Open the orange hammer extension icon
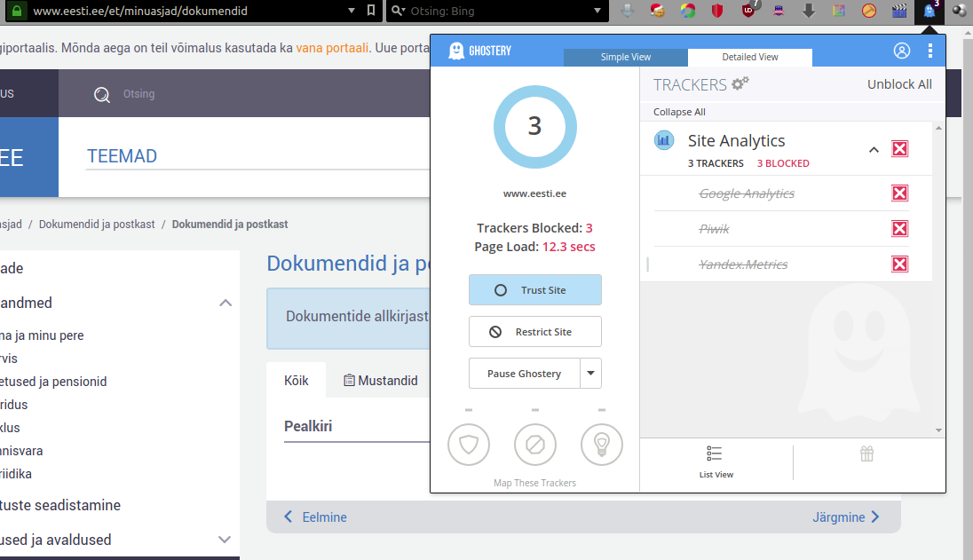 coord(869,11)
